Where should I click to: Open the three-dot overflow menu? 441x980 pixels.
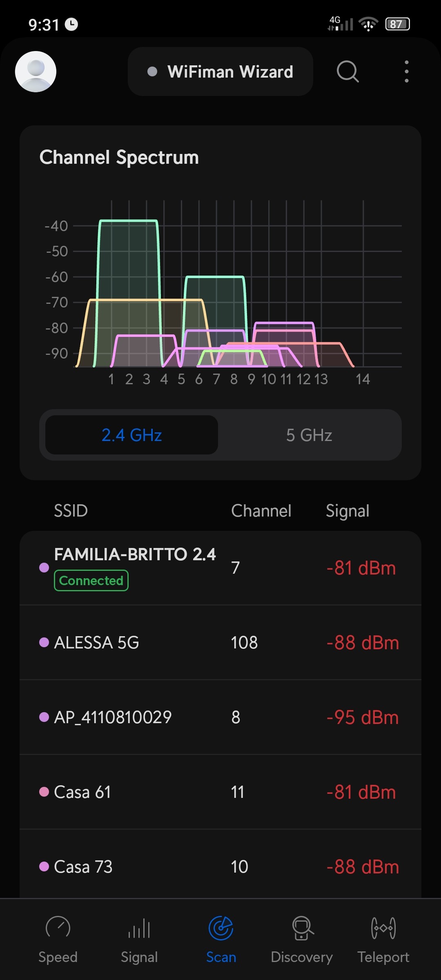406,71
